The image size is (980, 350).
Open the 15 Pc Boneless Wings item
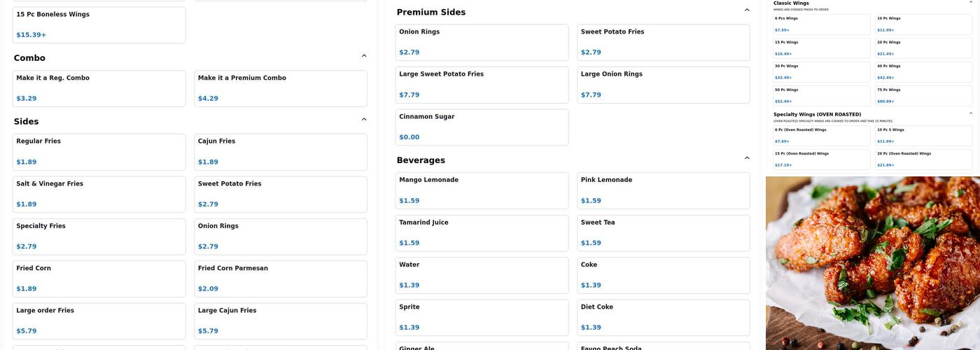99,24
